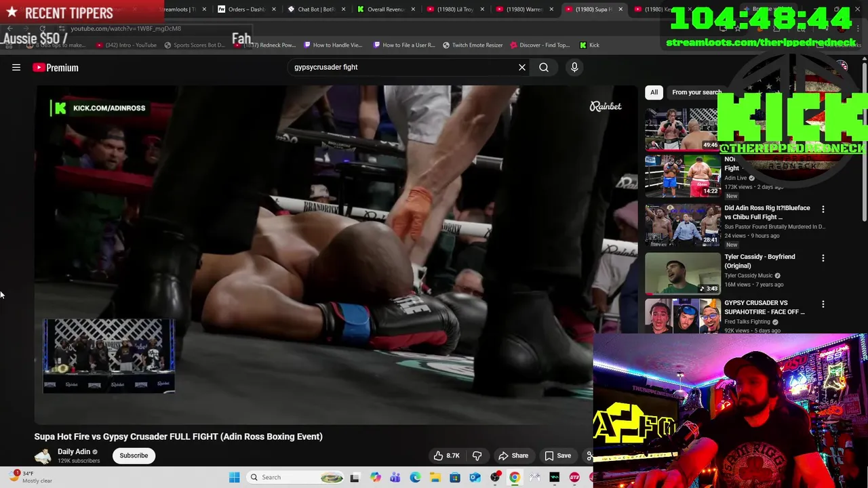This screenshot has height=488, width=868.
Task: Open the Tyler Cassidy Music channel link
Action: (x=749, y=276)
